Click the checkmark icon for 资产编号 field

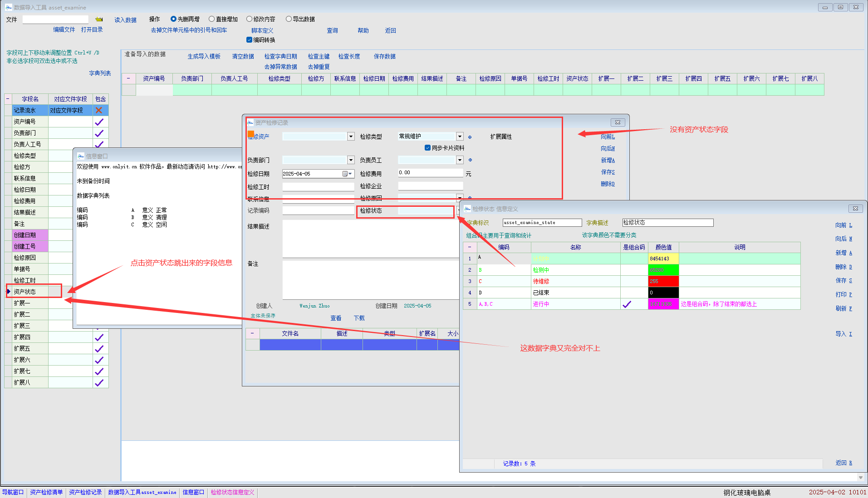coord(99,122)
